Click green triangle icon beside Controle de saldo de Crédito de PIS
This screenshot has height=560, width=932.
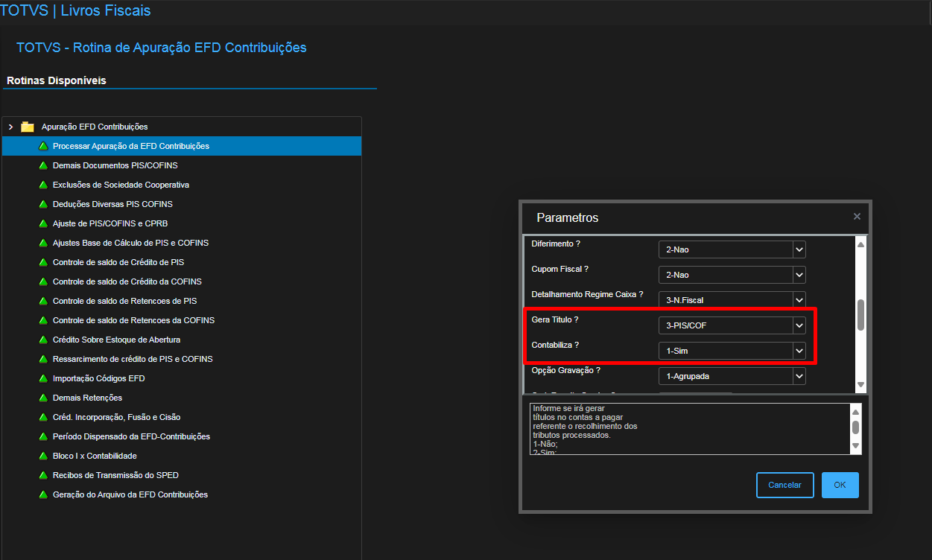(43, 262)
